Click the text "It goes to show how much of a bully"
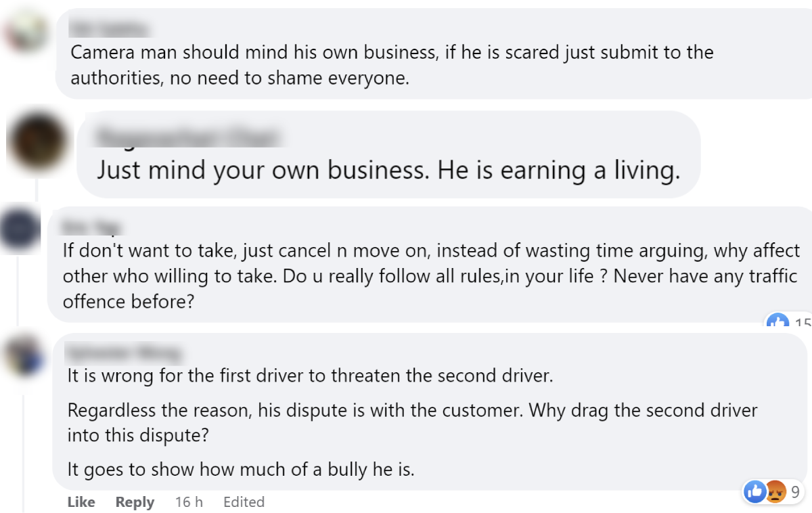The image size is (812, 513). click(240, 469)
